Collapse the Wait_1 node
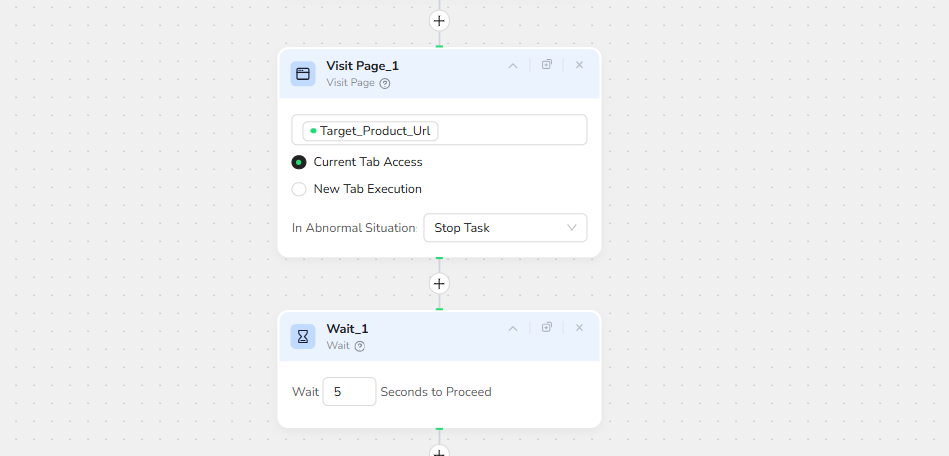 click(513, 328)
